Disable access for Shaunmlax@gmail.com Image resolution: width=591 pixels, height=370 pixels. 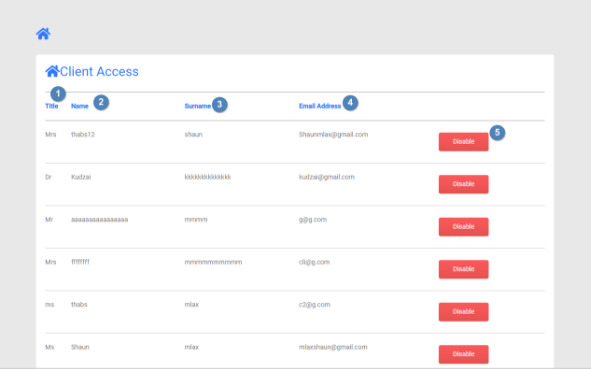coord(463,142)
